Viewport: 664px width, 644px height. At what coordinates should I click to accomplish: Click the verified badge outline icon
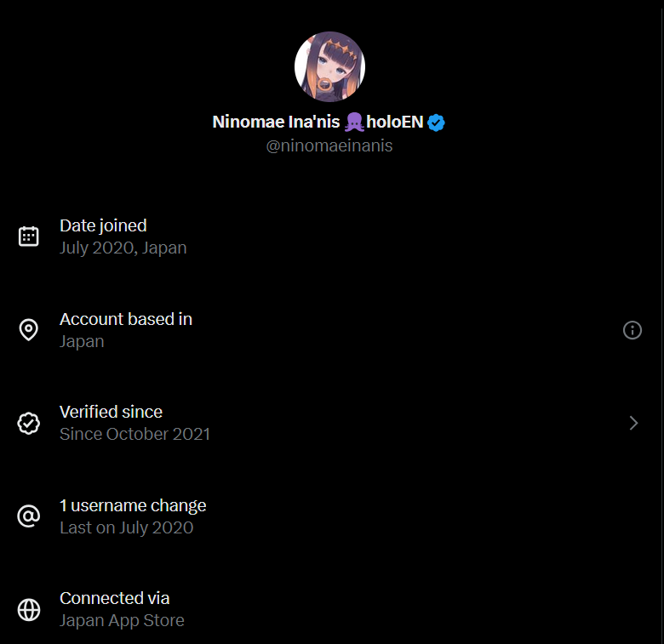point(29,423)
